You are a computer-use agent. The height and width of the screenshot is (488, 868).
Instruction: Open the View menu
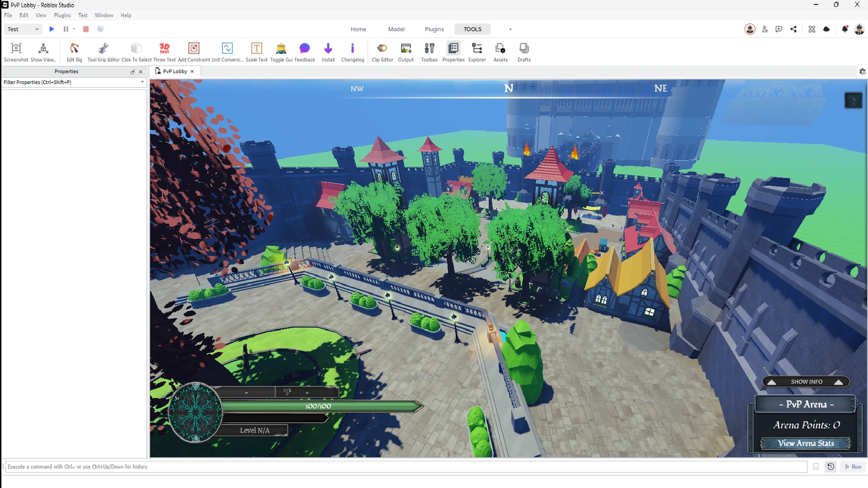tap(41, 15)
